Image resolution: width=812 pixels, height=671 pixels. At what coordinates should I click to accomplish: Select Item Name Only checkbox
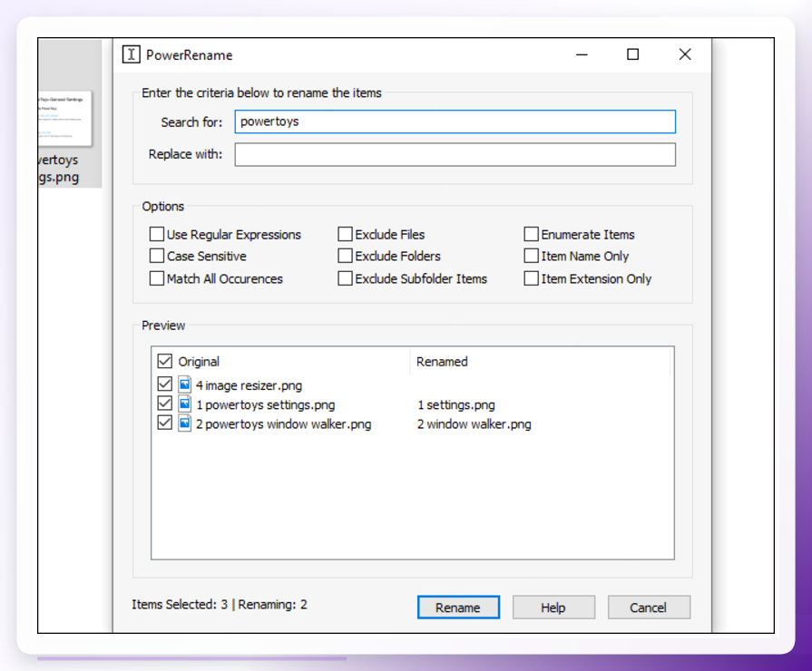coord(531,256)
